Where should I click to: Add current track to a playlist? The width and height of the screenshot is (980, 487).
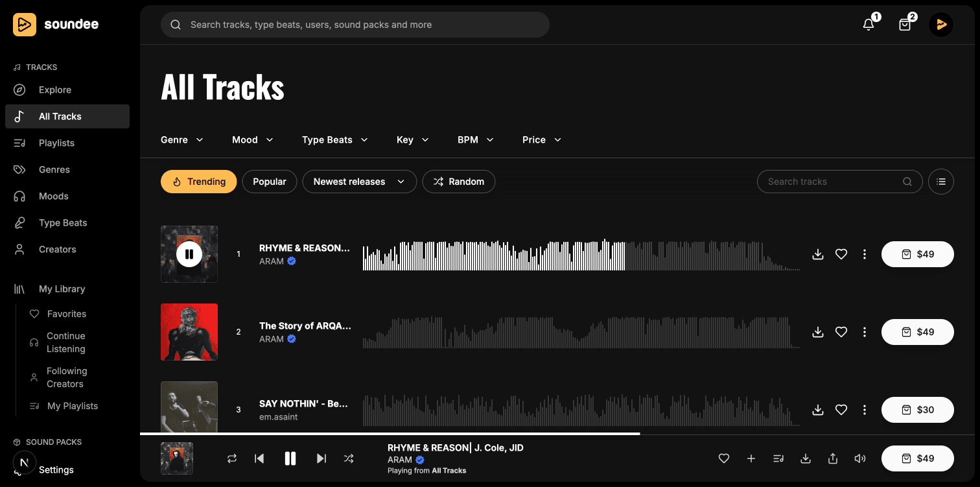[x=751, y=458]
